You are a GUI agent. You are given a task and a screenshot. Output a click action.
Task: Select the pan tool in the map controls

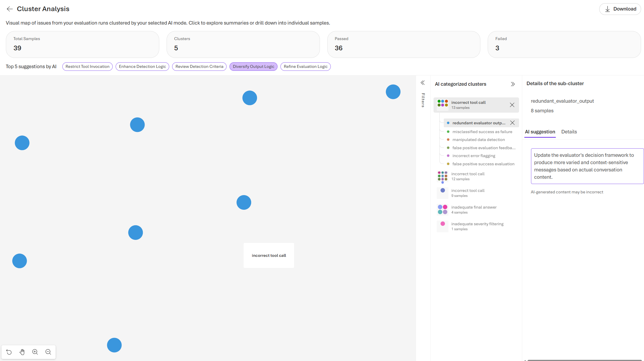point(22,352)
